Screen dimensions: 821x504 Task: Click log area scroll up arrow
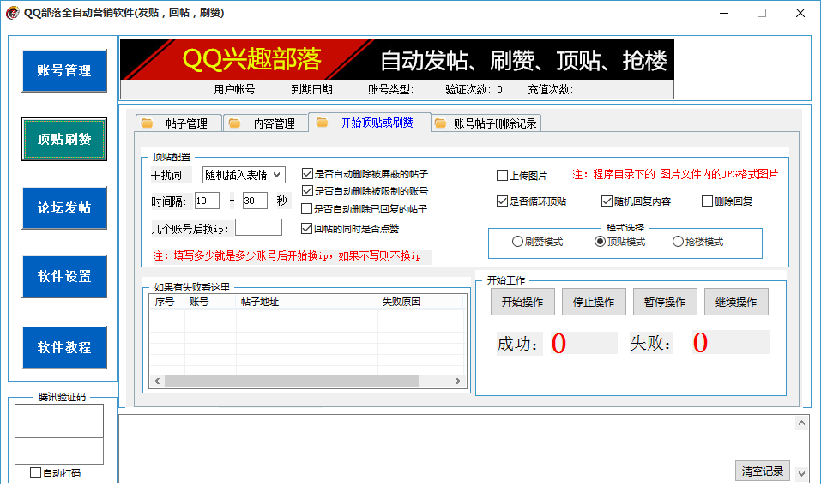coord(801,423)
